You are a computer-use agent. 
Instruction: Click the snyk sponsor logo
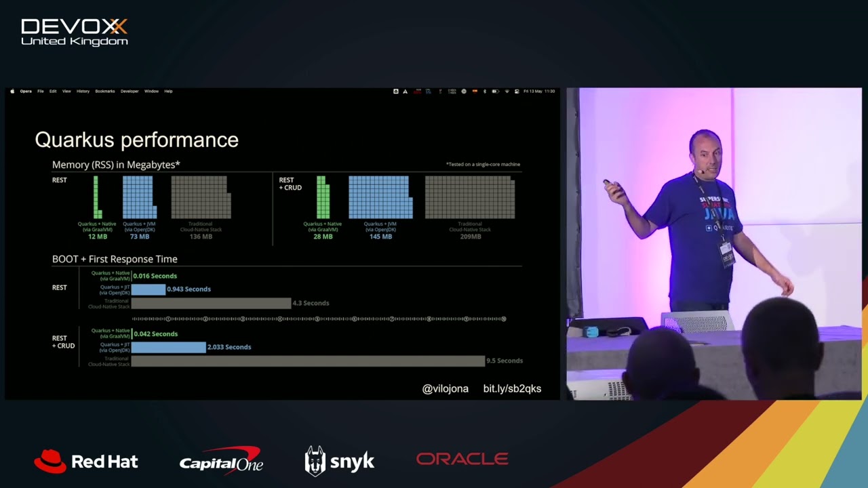click(x=339, y=461)
